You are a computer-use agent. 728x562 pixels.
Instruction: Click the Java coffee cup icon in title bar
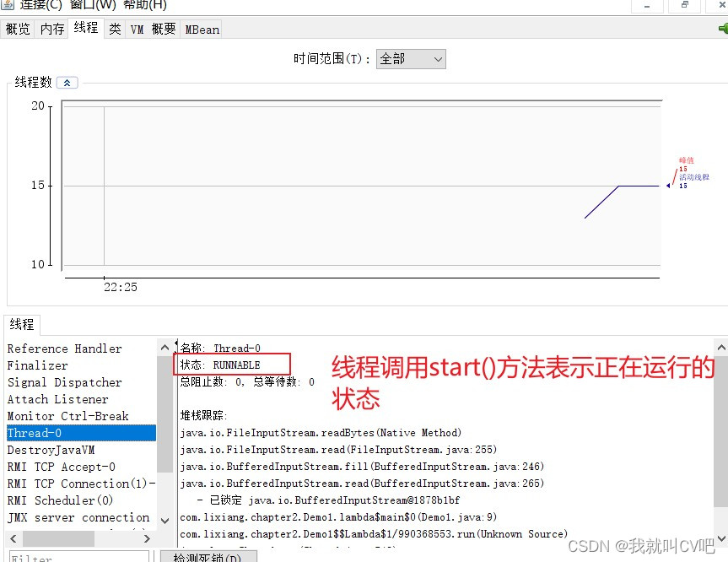(x=8, y=6)
